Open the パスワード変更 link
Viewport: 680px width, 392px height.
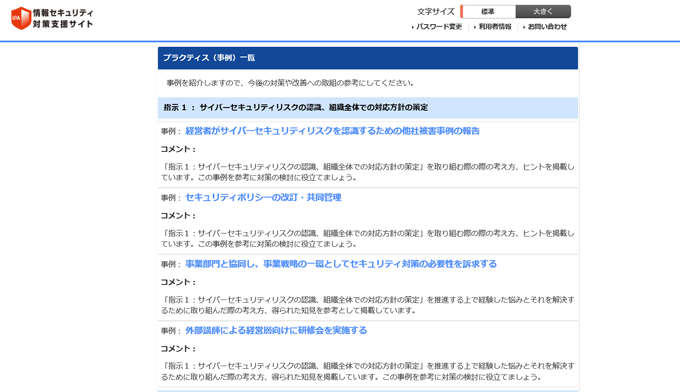tap(439, 27)
